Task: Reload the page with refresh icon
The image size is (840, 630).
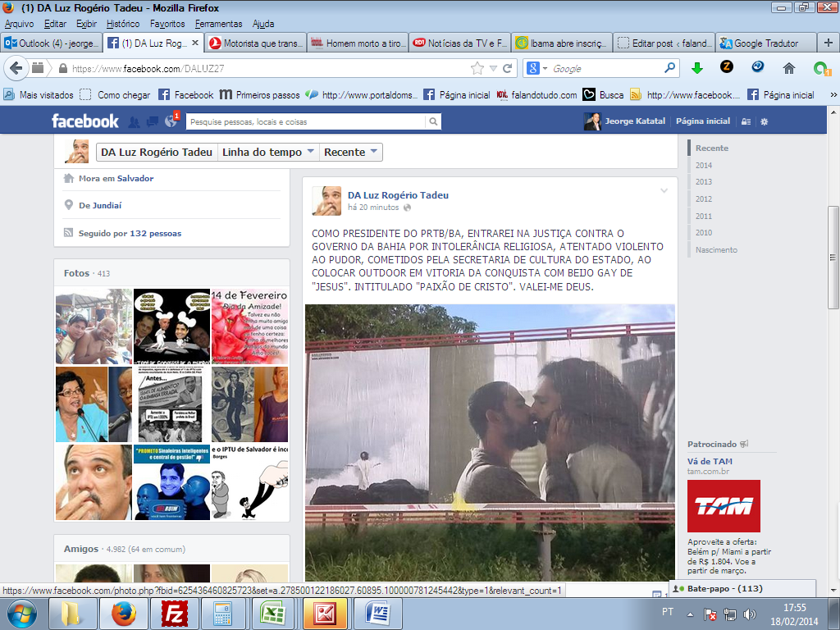Action: pos(508,68)
